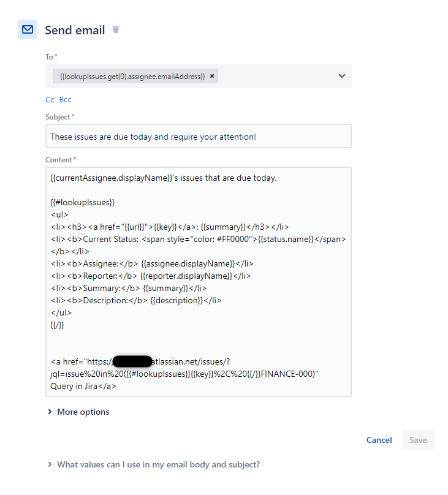Cancel the email configuration
The height and width of the screenshot is (495, 448).
379,440
